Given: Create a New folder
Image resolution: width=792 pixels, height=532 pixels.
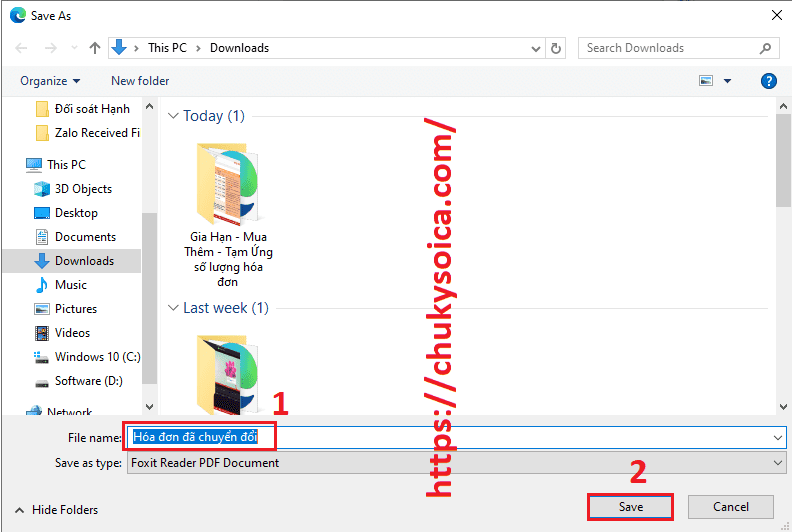Looking at the screenshot, I should click(x=140, y=81).
